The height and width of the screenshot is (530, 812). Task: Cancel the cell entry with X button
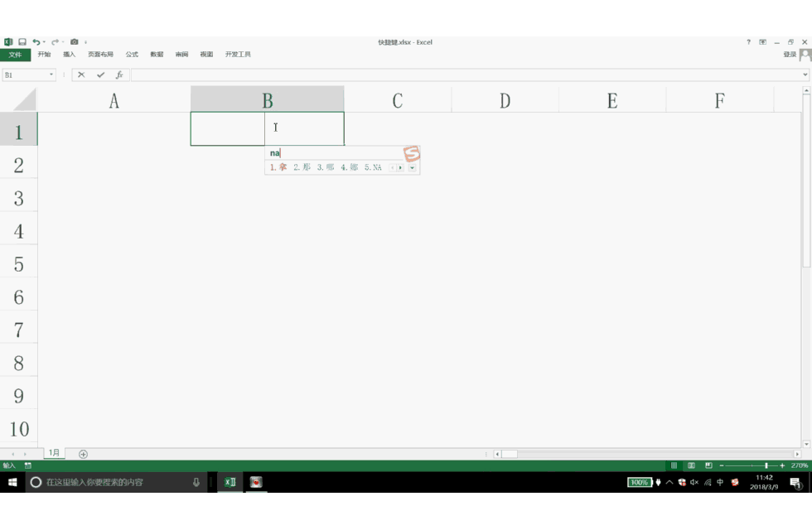coord(81,75)
